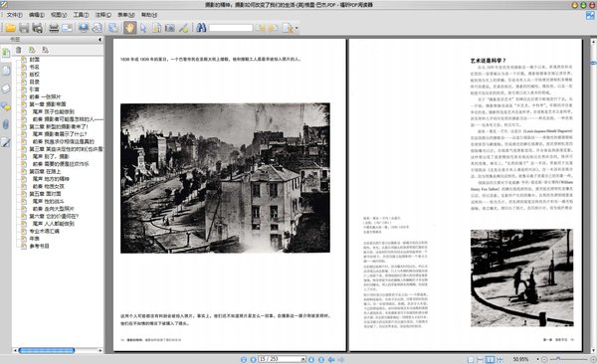Toggle continuous page view mode
The image size is (597, 364).
click(481, 359)
